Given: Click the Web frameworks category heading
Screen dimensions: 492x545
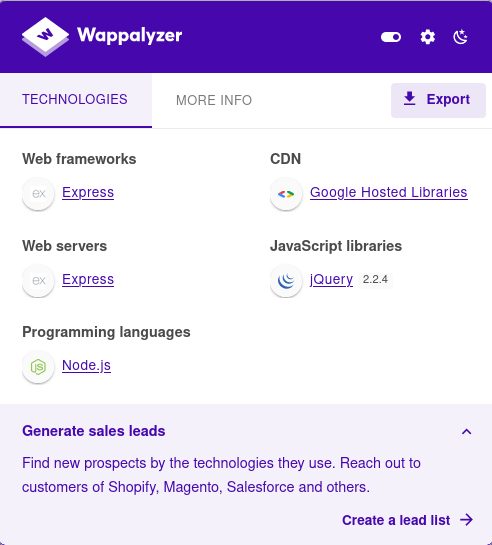Looking at the screenshot, I should click(x=79, y=159).
